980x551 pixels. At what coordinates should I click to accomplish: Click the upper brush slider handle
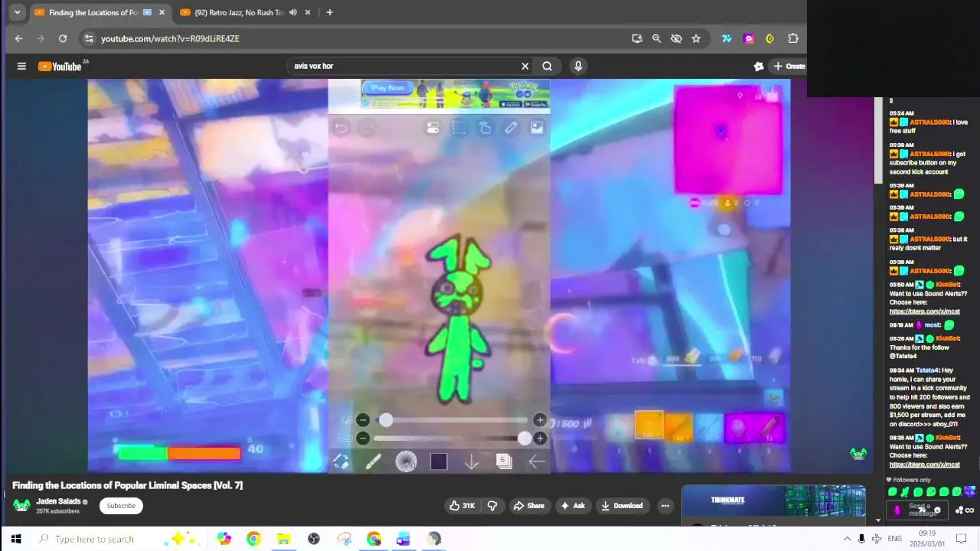pyautogui.click(x=386, y=419)
